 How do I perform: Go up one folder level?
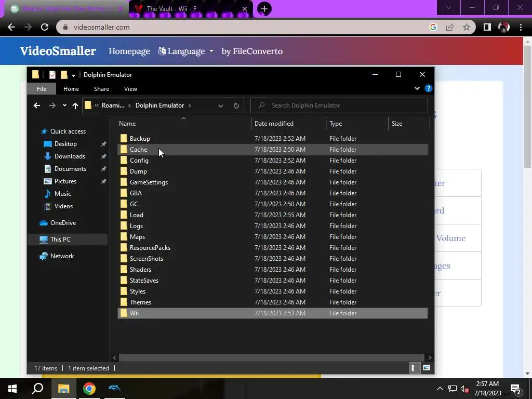click(75, 105)
